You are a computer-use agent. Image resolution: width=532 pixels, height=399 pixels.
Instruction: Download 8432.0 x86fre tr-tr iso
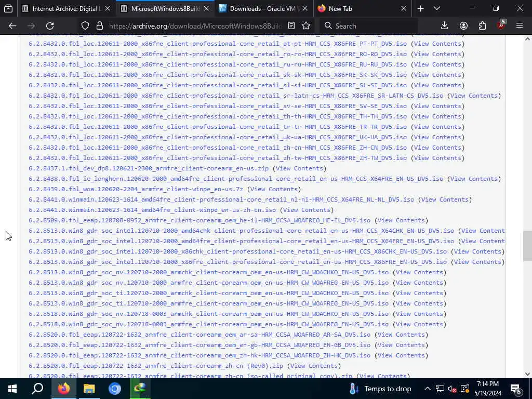click(x=218, y=127)
